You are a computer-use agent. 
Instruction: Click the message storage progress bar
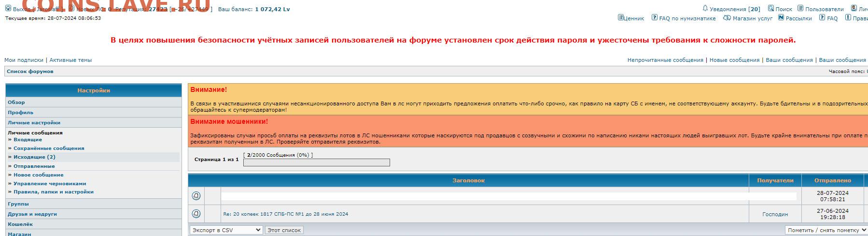[x=316, y=162]
